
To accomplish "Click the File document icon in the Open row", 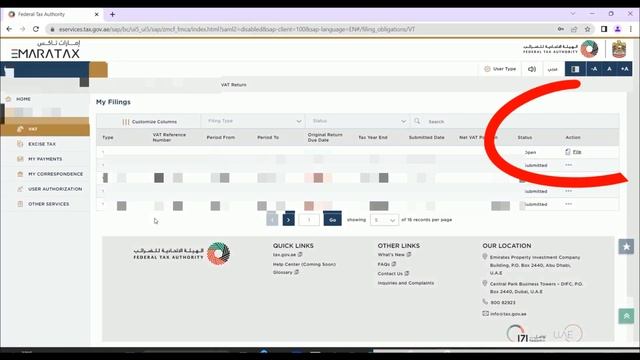I will click(567, 152).
